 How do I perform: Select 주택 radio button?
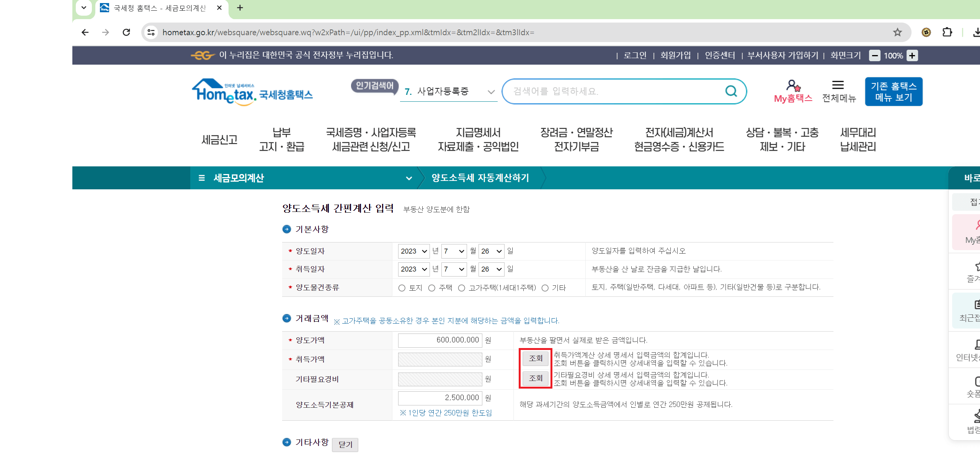pos(432,288)
